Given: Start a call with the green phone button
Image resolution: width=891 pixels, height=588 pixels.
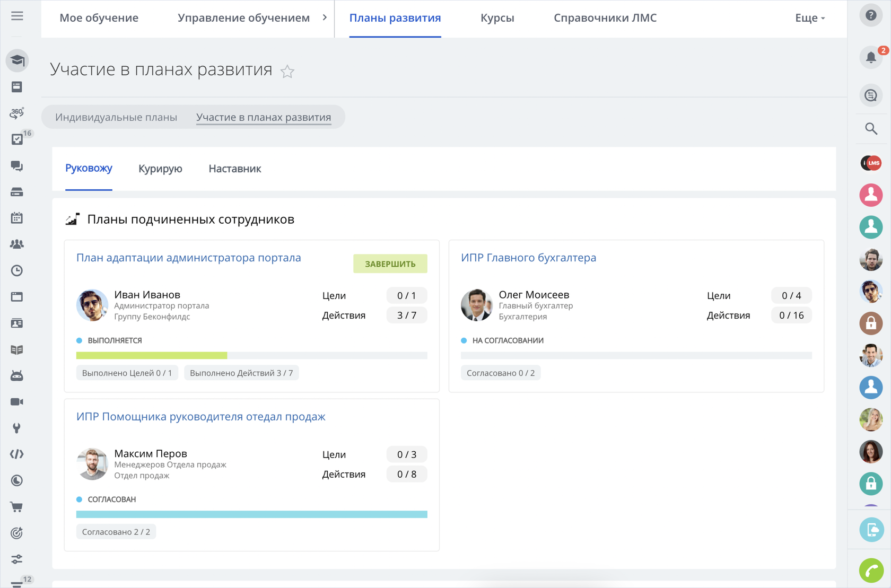Looking at the screenshot, I should [x=872, y=571].
